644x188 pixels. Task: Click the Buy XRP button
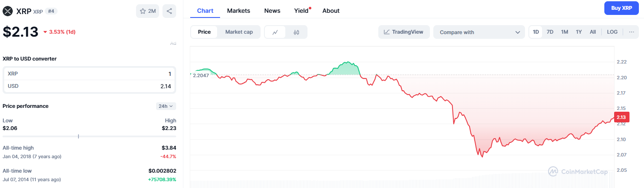tap(621, 8)
